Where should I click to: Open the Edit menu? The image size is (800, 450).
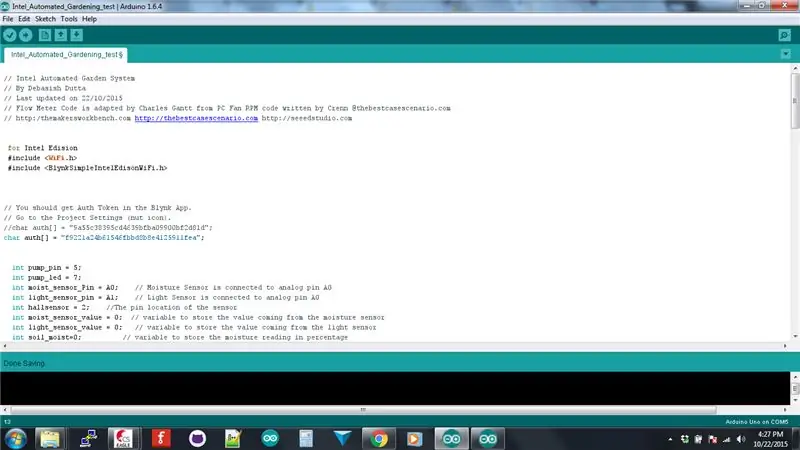(x=24, y=19)
